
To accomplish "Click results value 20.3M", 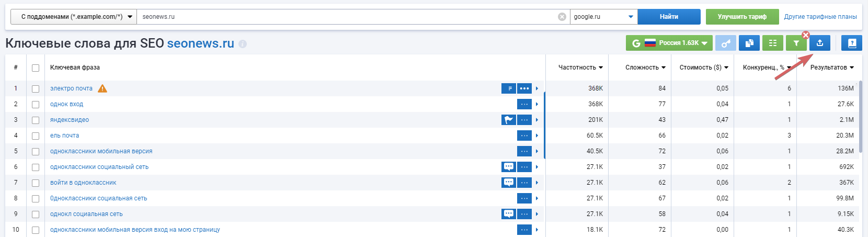I will (x=845, y=136).
